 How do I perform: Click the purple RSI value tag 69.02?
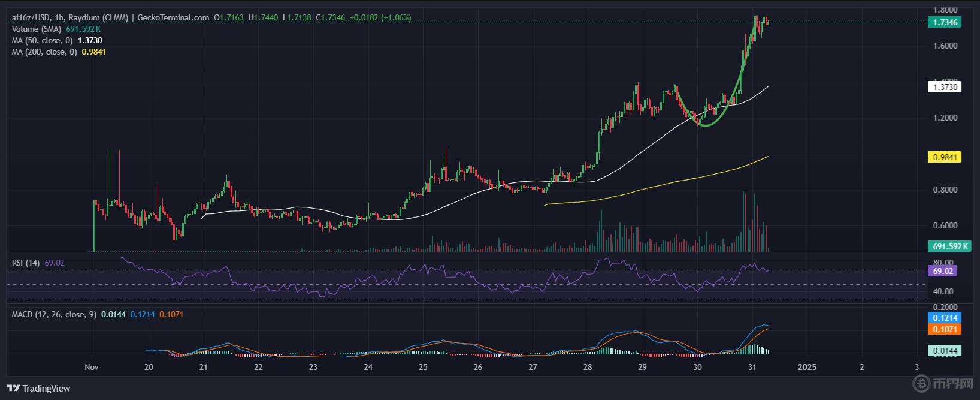943,271
